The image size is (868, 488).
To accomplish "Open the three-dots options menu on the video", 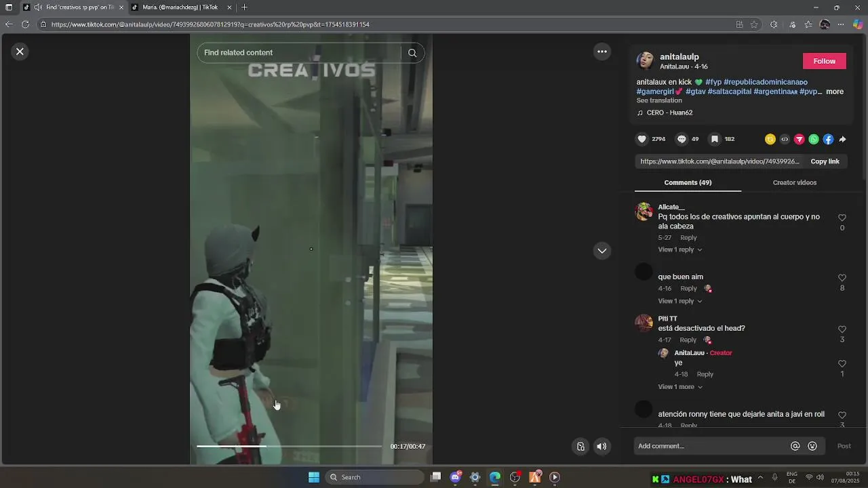I will [x=601, y=52].
